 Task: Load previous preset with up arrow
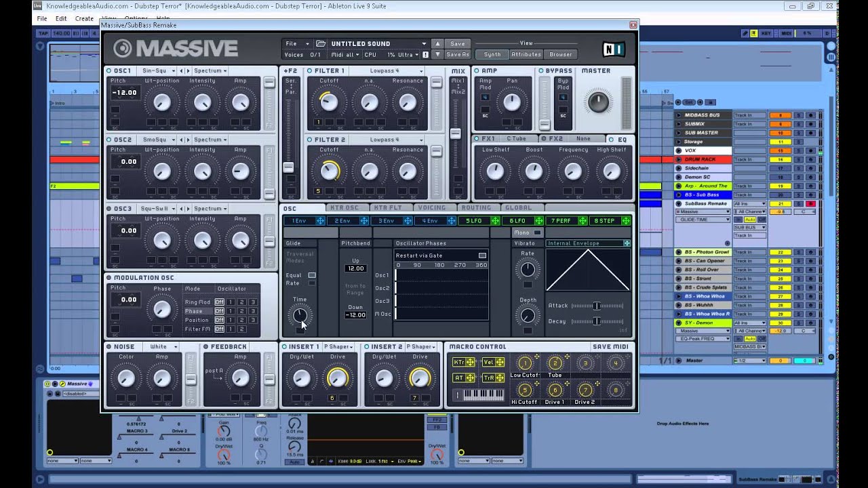437,43
